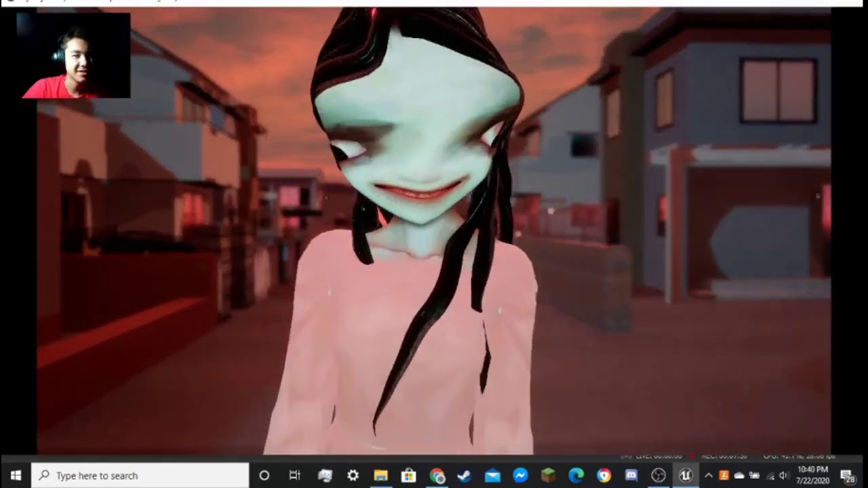Open Task View in the taskbar
The height and width of the screenshot is (488, 868).
pyautogui.click(x=294, y=476)
